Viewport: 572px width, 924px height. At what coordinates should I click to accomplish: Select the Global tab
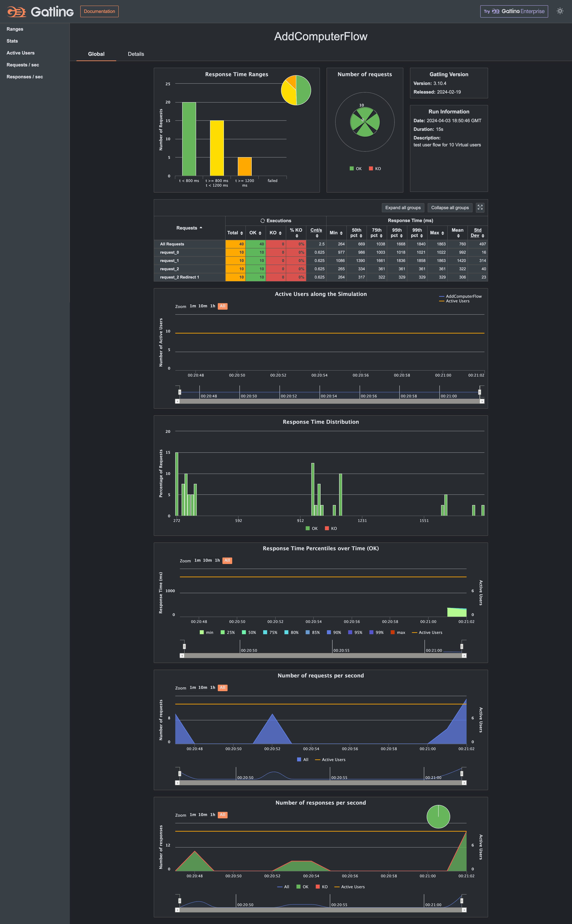coord(96,54)
